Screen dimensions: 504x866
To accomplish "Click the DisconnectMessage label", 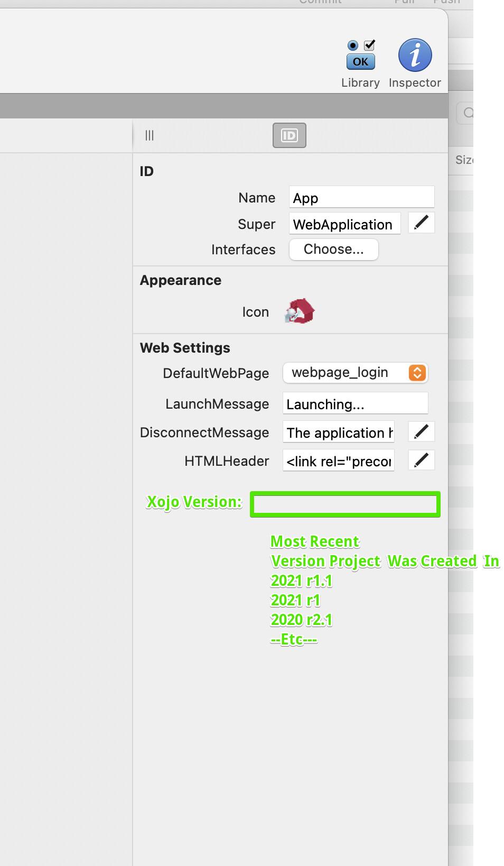I will click(x=204, y=432).
